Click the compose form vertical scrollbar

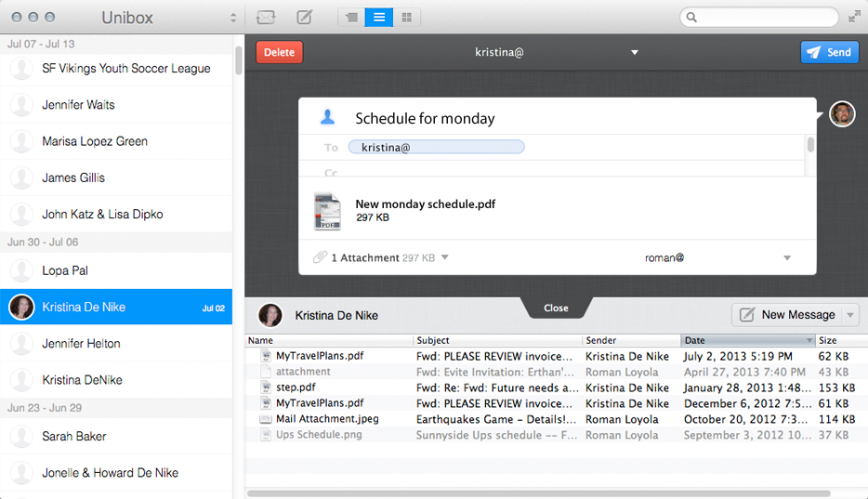pyautogui.click(x=810, y=144)
